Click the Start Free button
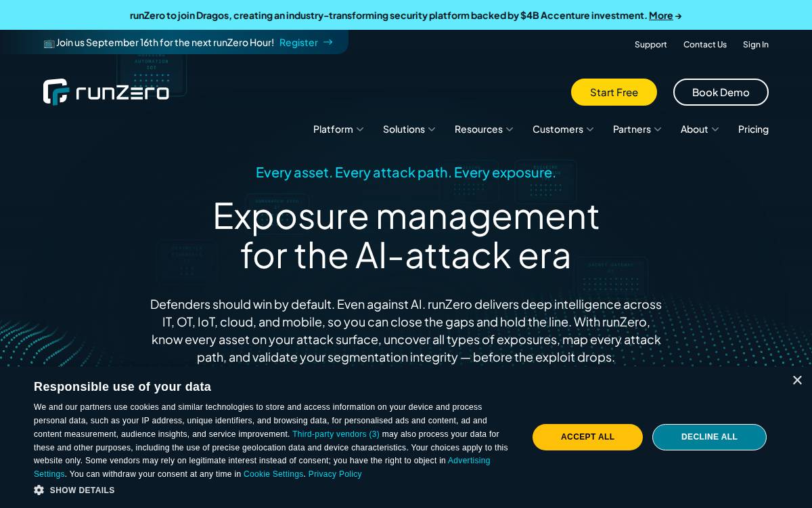The image size is (812, 508). [x=614, y=92]
